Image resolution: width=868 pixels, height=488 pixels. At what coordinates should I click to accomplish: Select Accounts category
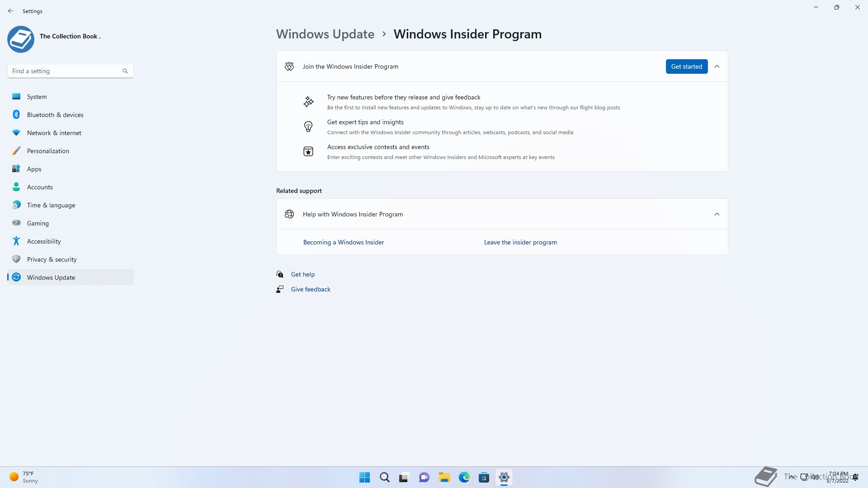[71, 187]
